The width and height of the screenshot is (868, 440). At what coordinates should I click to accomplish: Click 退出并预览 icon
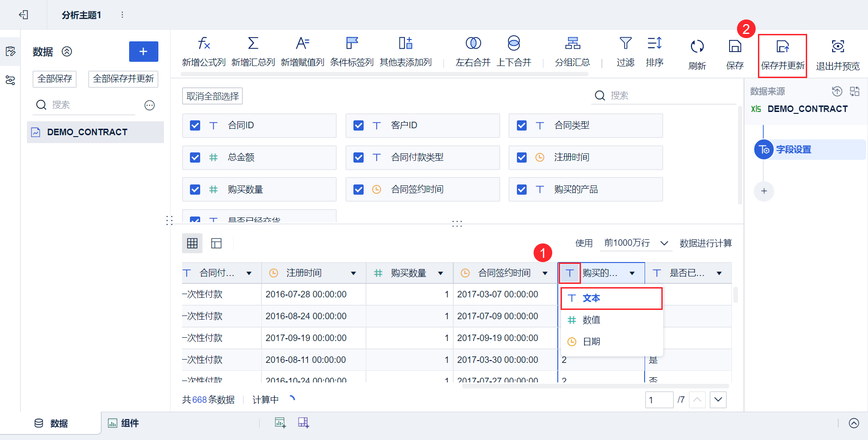(838, 46)
